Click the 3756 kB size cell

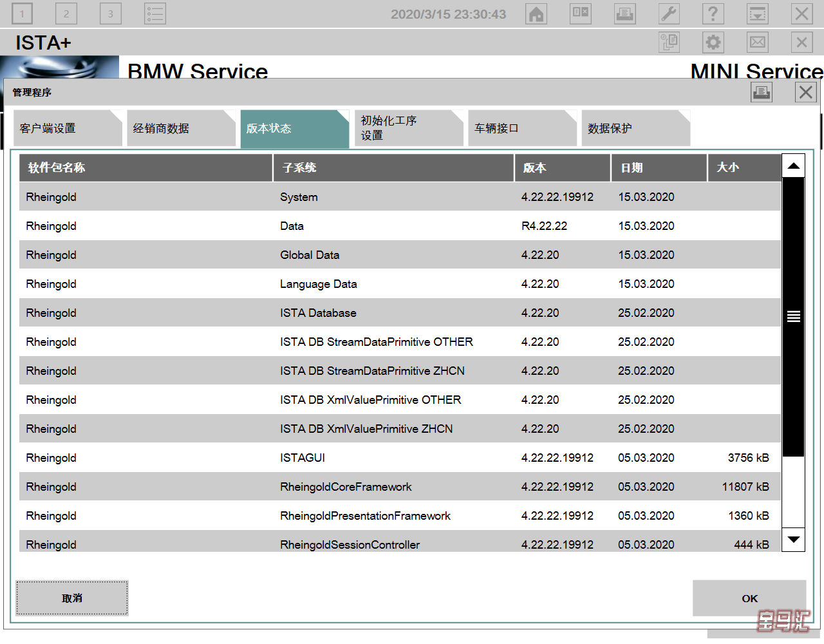[x=748, y=458]
